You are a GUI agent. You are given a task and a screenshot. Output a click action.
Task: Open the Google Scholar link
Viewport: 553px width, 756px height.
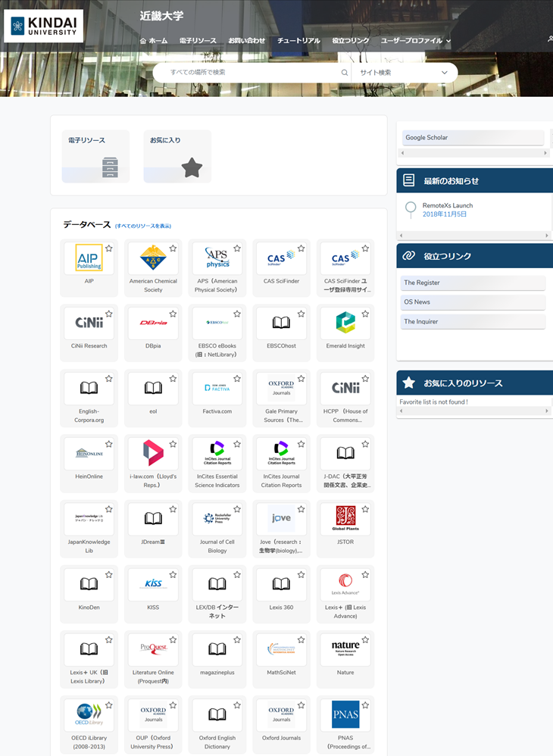tap(473, 137)
